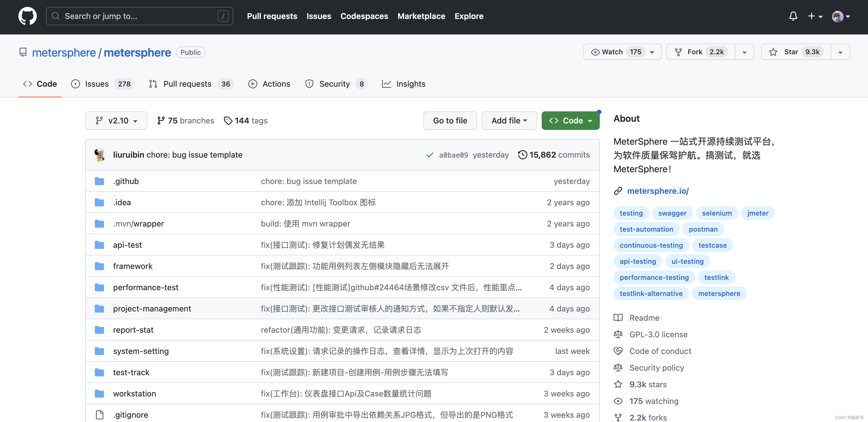Click the .gitignore file
The height and width of the screenshot is (422, 868).
tap(130, 415)
